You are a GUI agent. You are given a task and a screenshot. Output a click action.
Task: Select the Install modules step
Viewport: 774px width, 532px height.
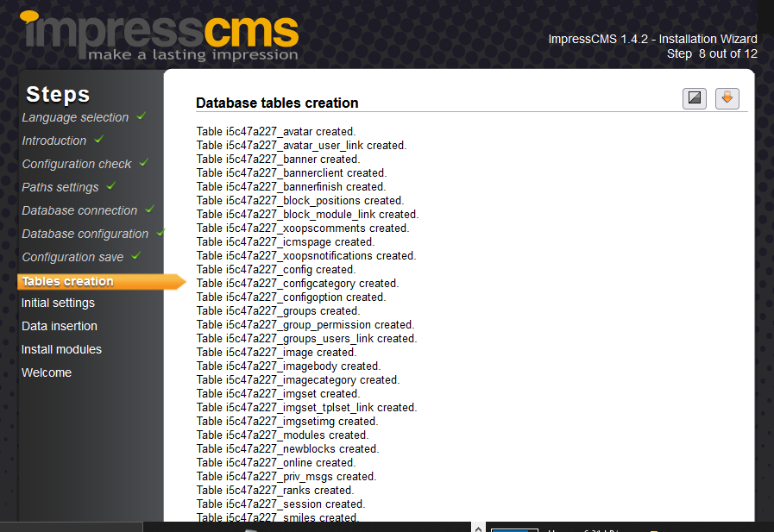(x=61, y=349)
